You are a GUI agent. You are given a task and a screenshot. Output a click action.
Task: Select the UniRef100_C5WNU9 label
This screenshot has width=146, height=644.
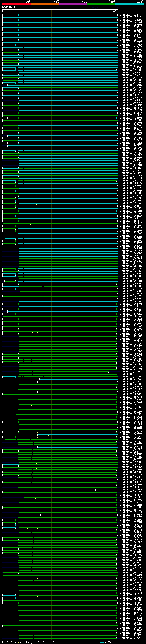click(131, 324)
